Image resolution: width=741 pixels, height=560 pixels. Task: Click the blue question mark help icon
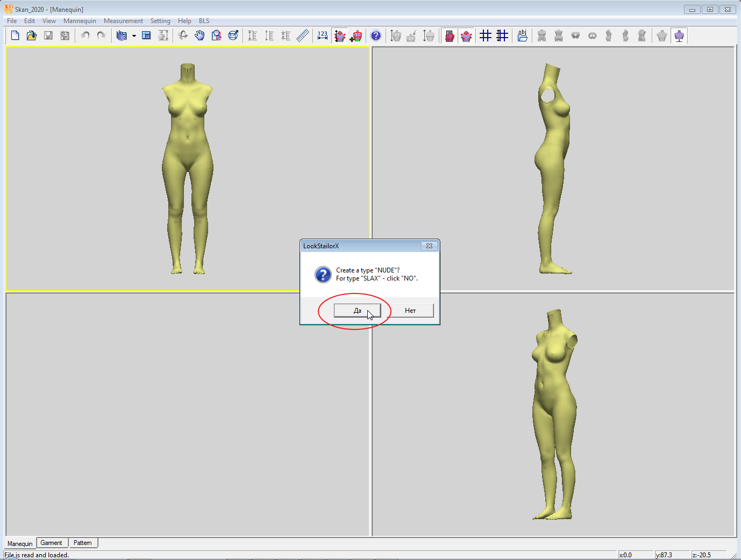pyautogui.click(x=376, y=35)
